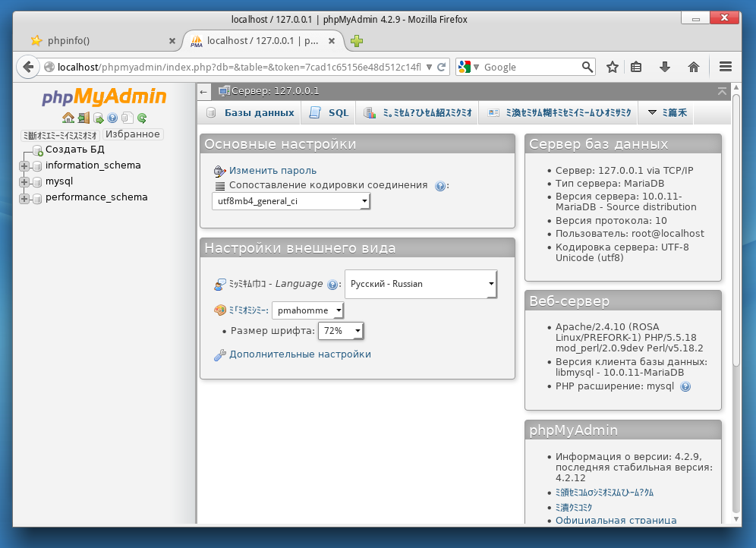Open the mysql database
Screen dimensions: 756x548
[59, 181]
